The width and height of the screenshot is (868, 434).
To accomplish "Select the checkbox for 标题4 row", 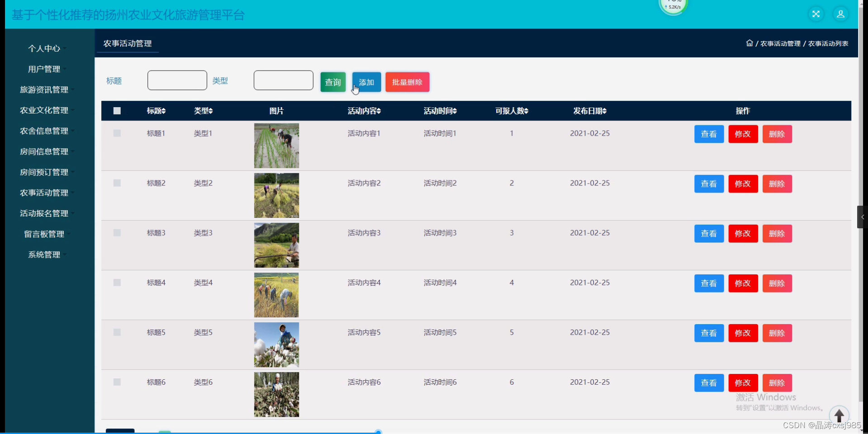I will [x=117, y=283].
